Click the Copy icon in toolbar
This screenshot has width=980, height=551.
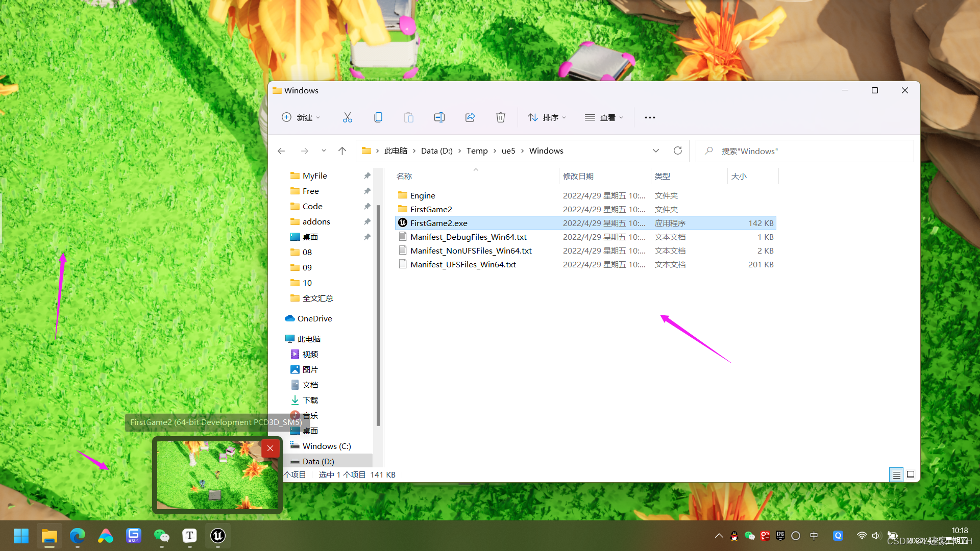click(x=378, y=117)
